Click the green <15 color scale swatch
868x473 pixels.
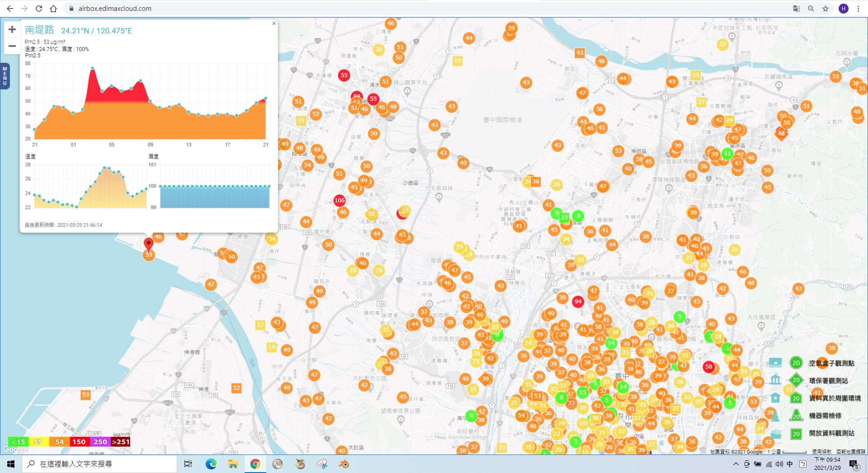tap(18, 442)
